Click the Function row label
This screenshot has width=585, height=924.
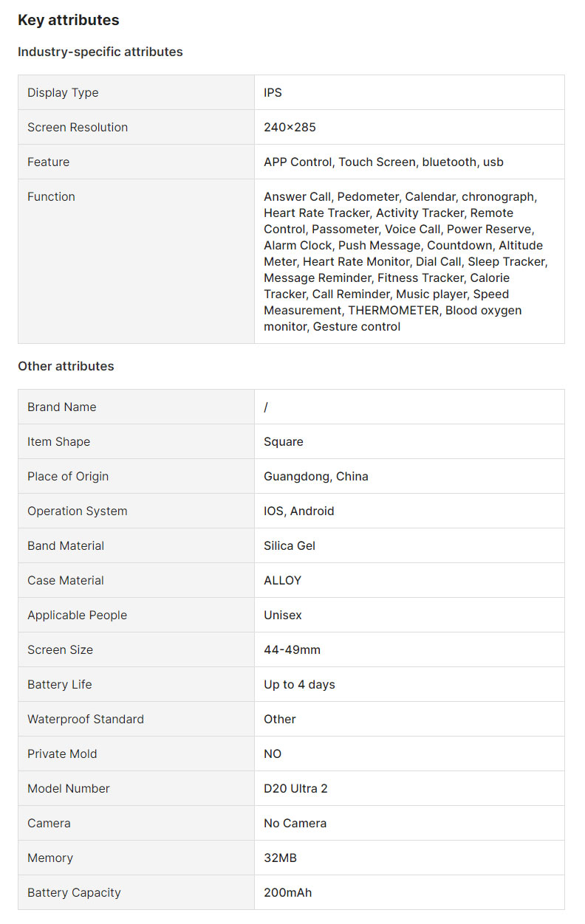pyautogui.click(x=51, y=197)
